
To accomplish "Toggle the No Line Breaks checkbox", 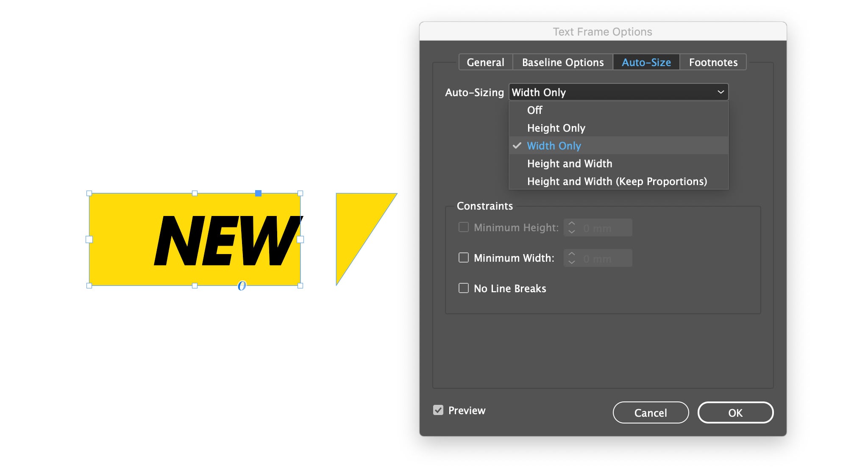I will pos(463,288).
